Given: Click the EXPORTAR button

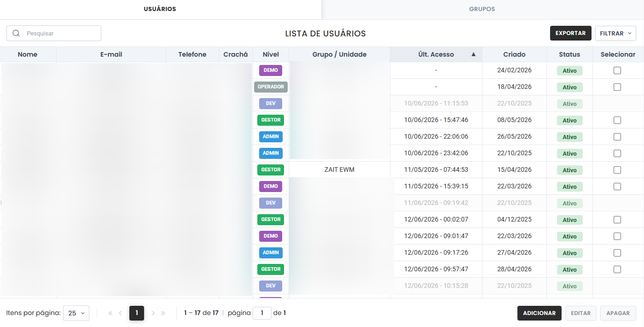Looking at the screenshot, I should 570,33.
